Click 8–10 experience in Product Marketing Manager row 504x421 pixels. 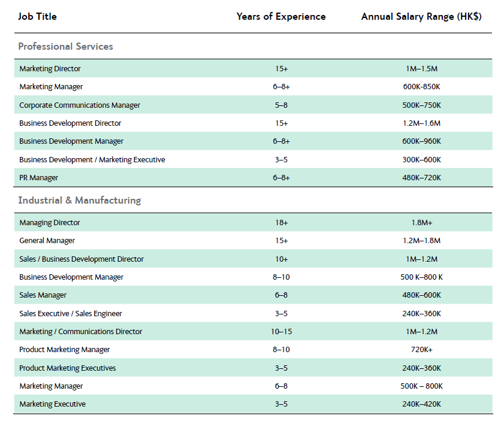(x=281, y=349)
